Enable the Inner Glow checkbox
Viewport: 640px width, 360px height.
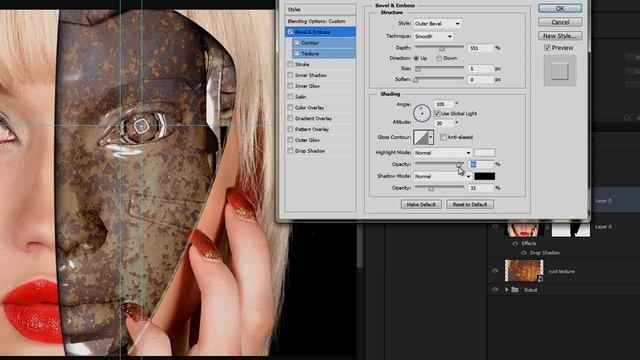tap(290, 86)
